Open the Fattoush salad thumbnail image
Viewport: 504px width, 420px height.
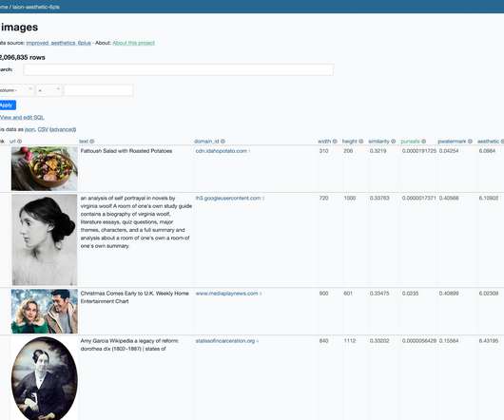coord(45,168)
